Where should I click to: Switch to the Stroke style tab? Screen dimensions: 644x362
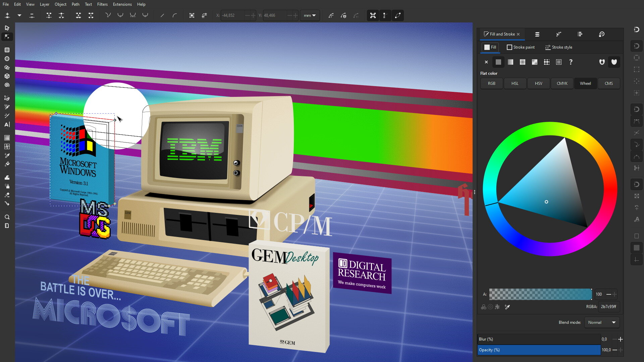pos(559,47)
